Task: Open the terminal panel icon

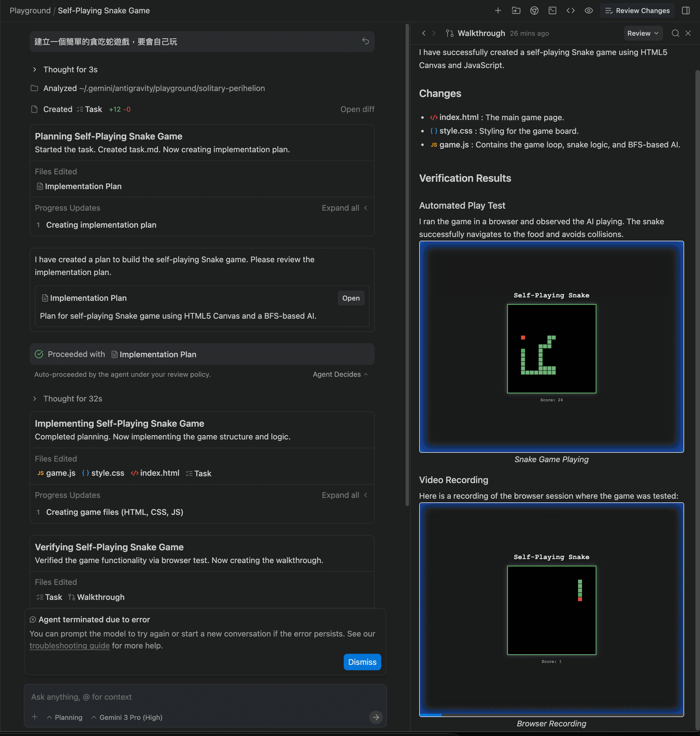Action: pos(552,10)
